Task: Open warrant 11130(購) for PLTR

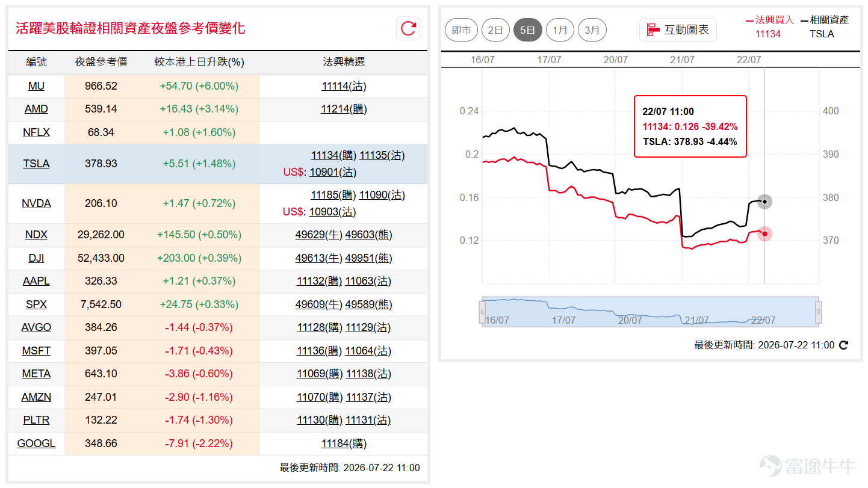Action: click(x=320, y=420)
